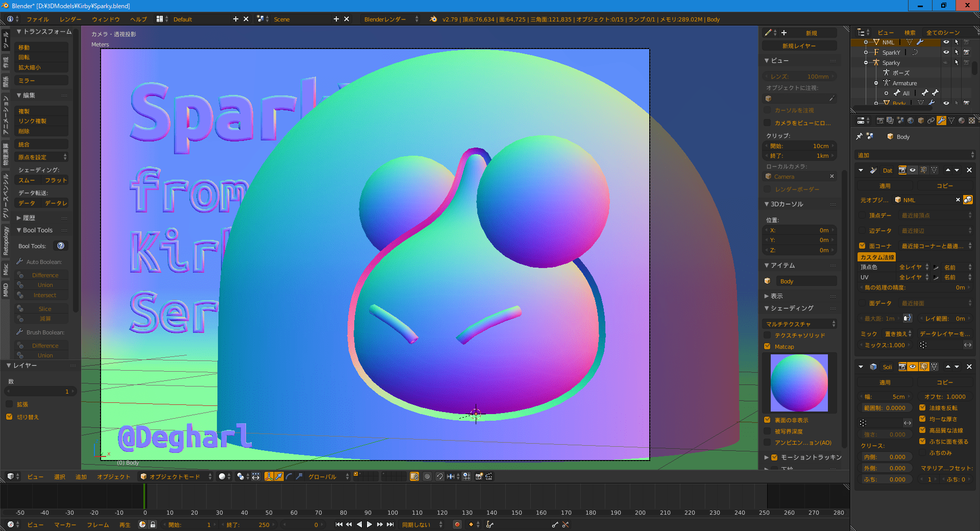The width and height of the screenshot is (980, 531).
Task: Open the ヘルプ menu
Action: [138, 19]
